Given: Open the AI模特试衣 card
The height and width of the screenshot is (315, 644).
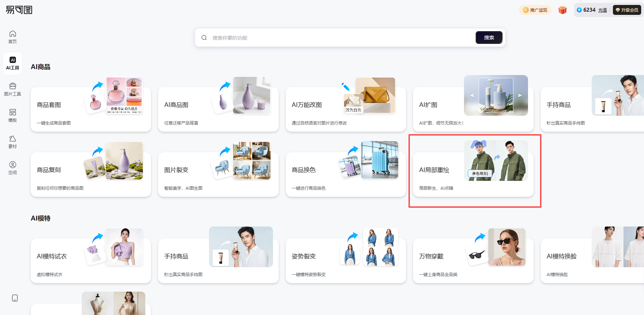Looking at the screenshot, I should (x=91, y=261).
